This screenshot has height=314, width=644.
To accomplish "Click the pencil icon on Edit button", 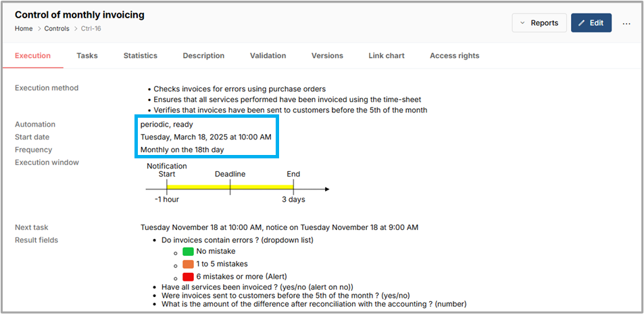I will (581, 23).
